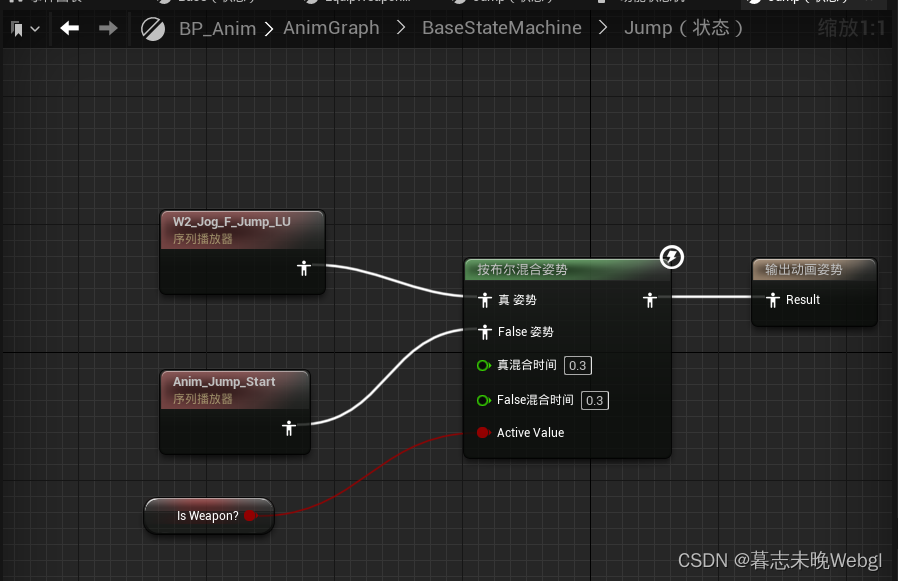Image resolution: width=898 pixels, height=581 pixels.
Task: Click the False混合时间 green float pin
Action: click(483, 400)
